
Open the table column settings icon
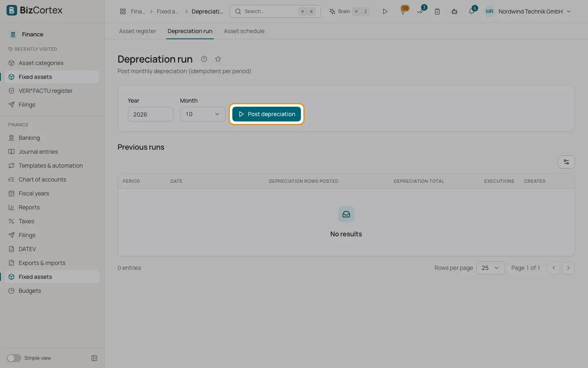tap(566, 162)
